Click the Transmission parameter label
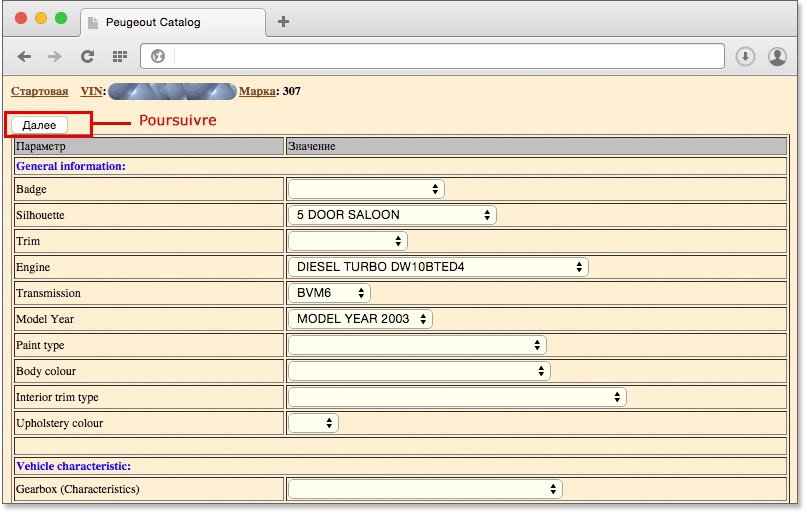Image resolution: width=808 pixels, height=516 pixels. pyautogui.click(x=48, y=293)
